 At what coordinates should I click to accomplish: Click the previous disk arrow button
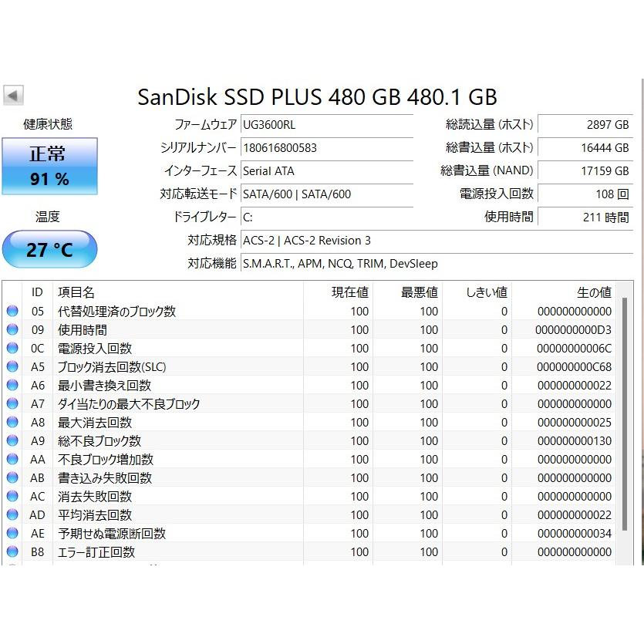(13, 96)
